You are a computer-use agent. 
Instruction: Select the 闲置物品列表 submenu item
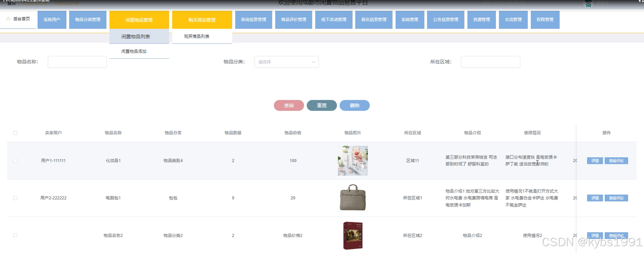point(139,36)
